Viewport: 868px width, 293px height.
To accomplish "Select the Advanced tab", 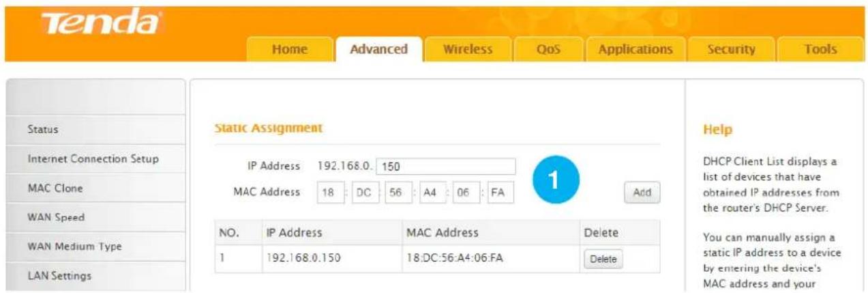I will [378, 49].
